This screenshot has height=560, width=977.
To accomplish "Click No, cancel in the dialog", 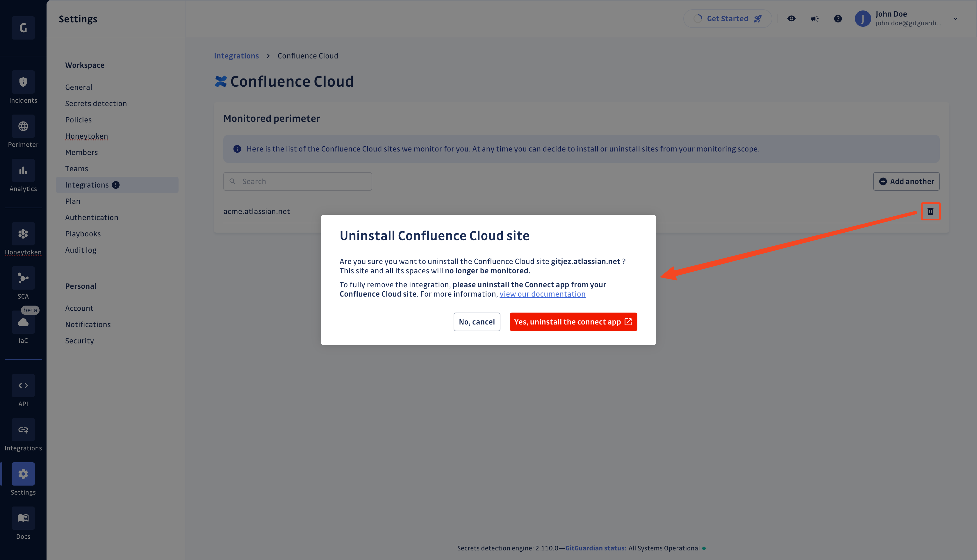I will pyautogui.click(x=477, y=322).
